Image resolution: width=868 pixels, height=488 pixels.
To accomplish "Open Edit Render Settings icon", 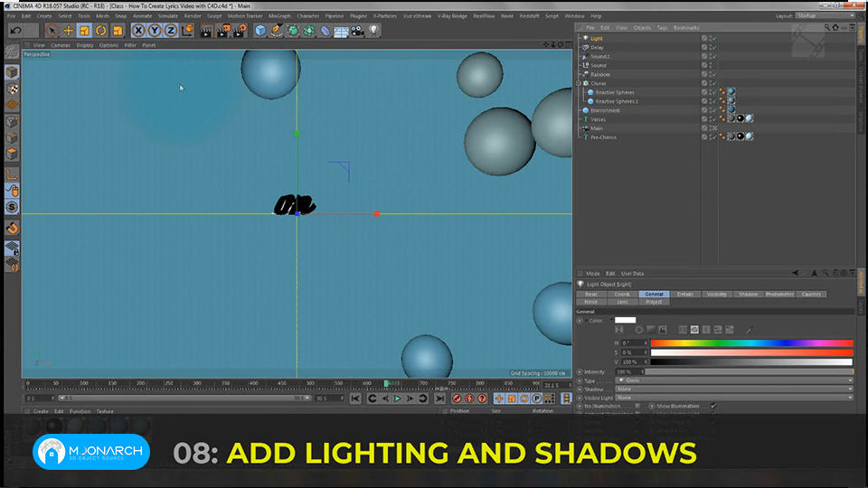I will click(240, 31).
